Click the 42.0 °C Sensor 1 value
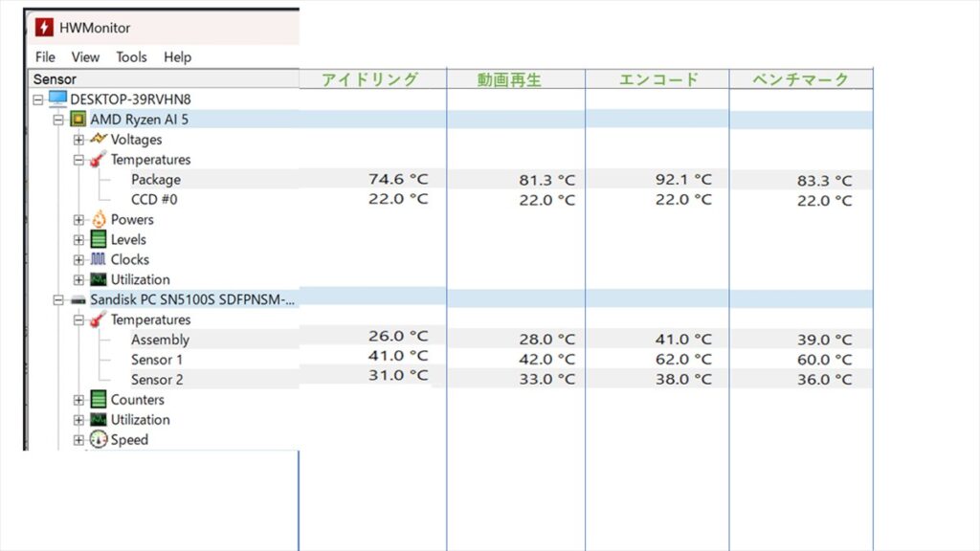The width and height of the screenshot is (980, 551). click(546, 360)
